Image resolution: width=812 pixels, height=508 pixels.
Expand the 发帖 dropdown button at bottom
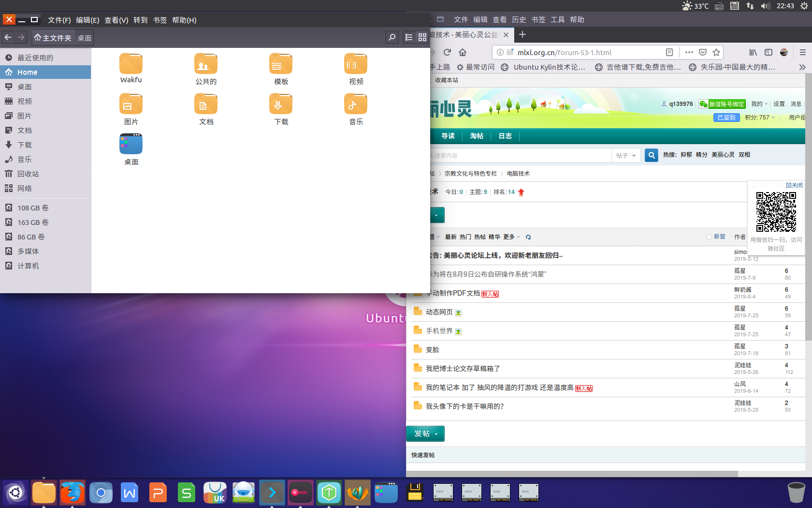click(436, 434)
